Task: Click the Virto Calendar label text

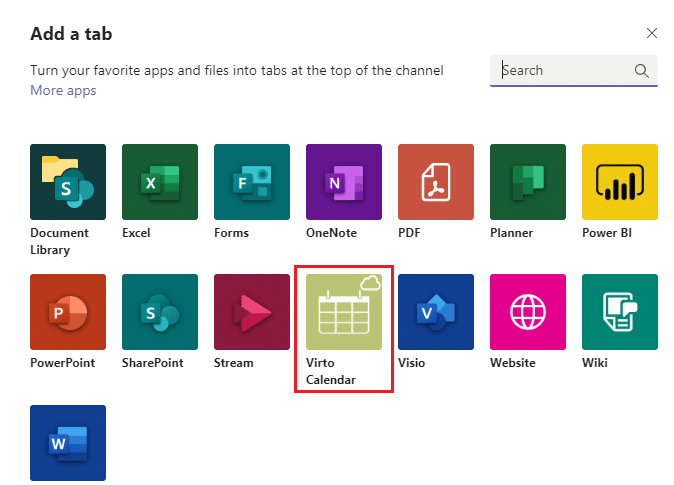Action: tap(331, 371)
